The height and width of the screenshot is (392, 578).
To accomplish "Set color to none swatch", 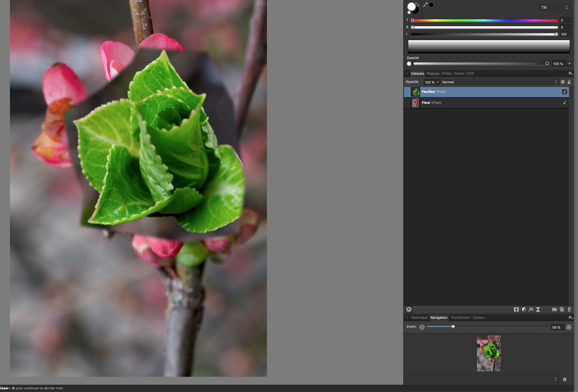I will [x=409, y=12].
